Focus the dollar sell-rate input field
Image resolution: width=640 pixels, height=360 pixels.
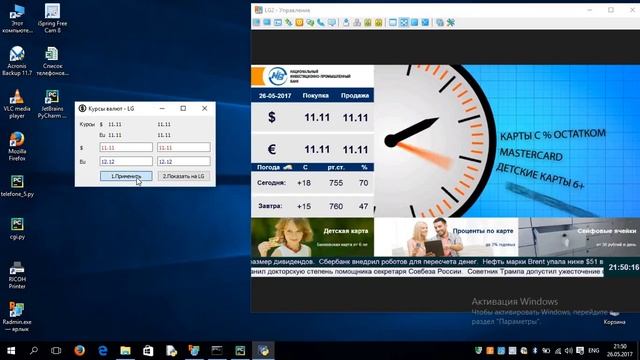[184, 147]
